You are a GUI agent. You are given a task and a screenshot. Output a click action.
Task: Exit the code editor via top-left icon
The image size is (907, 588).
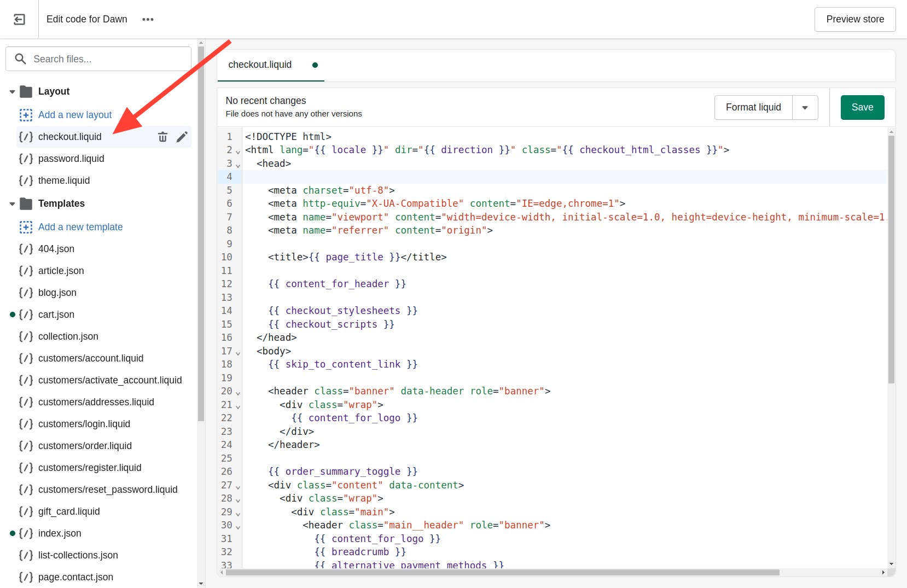[x=19, y=19]
